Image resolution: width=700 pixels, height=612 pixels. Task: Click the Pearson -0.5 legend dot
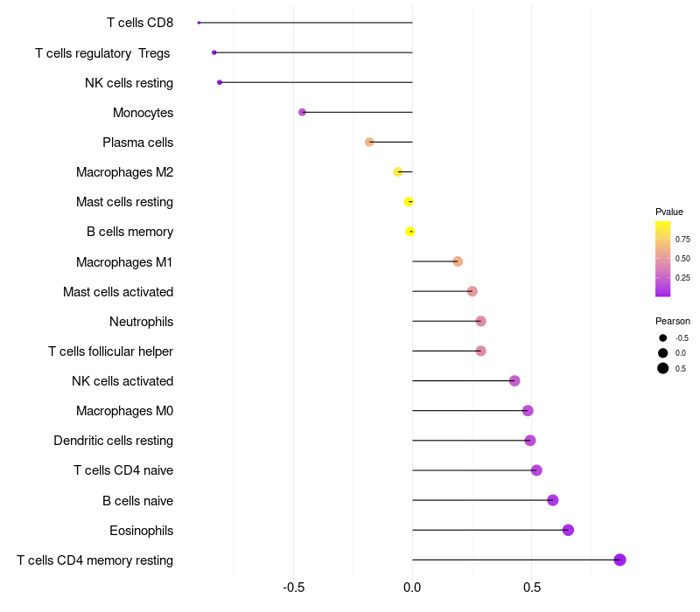[663, 337]
